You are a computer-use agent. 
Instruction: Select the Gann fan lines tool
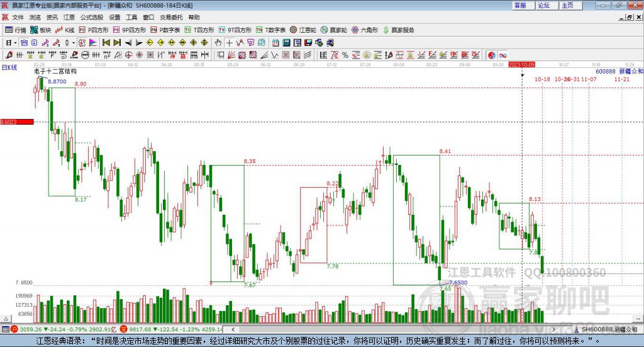231,55
